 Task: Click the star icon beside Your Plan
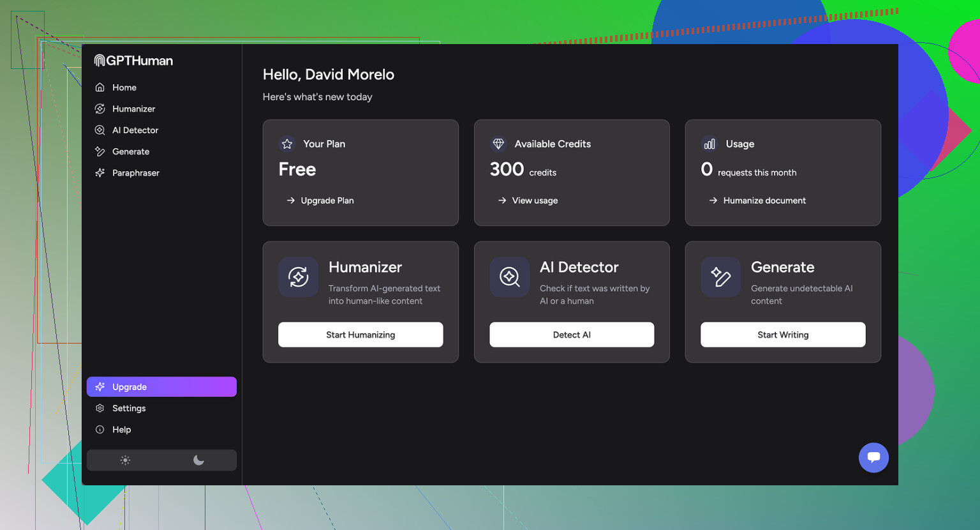coord(287,144)
